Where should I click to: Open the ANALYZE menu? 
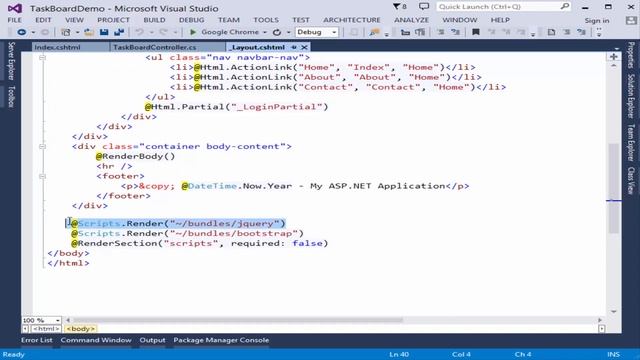point(411,20)
